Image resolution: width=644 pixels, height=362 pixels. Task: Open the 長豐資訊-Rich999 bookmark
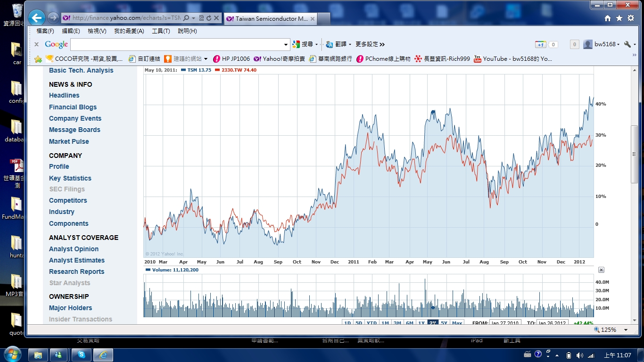442,59
